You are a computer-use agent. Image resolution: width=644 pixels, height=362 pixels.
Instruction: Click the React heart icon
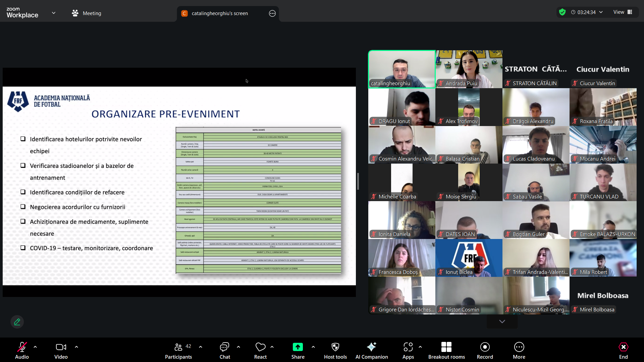260,347
